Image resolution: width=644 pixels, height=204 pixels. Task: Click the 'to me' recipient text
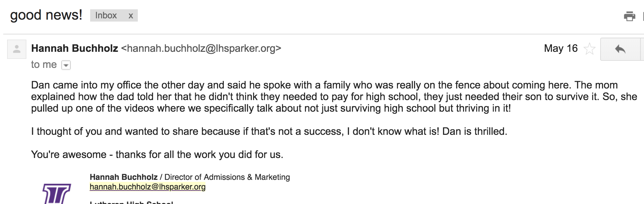44,65
